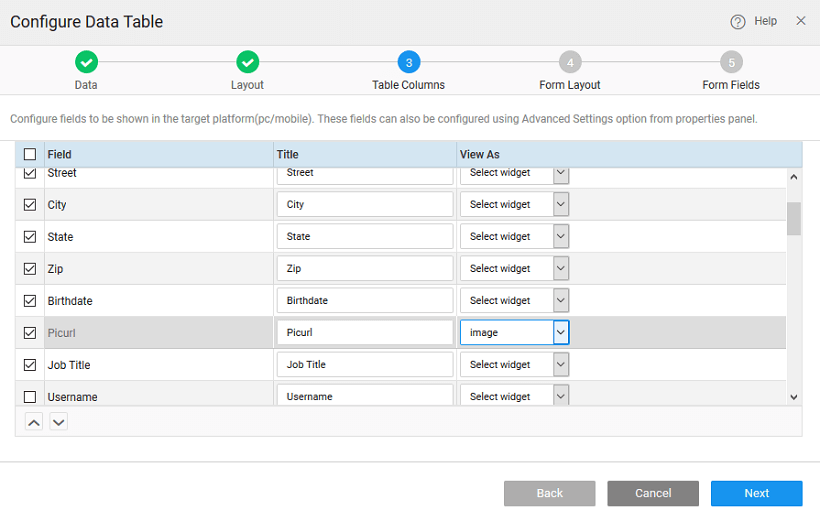Screen dimensions: 820x521
Task: Open the State widget dropdown
Action: coord(561,237)
